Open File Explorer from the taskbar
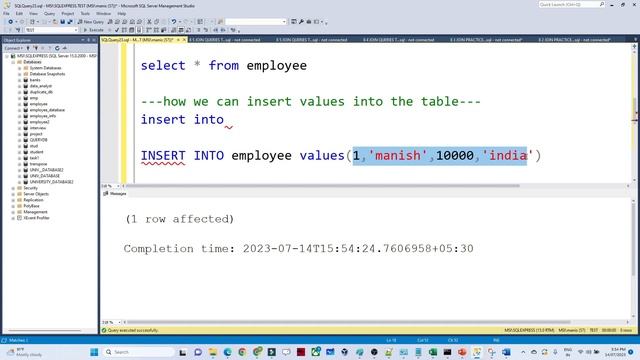The image size is (640, 360). point(213,352)
